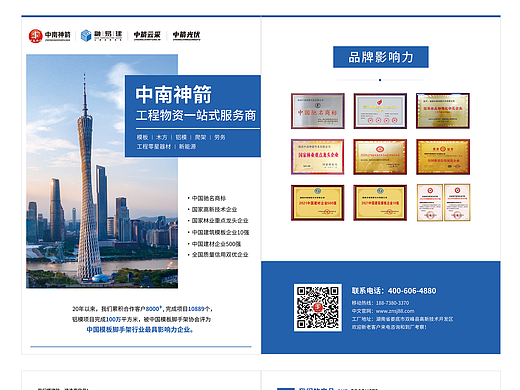Click the 联系电话 400-606-4880 line
The height and width of the screenshot is (390, 520).
(394, 291)
